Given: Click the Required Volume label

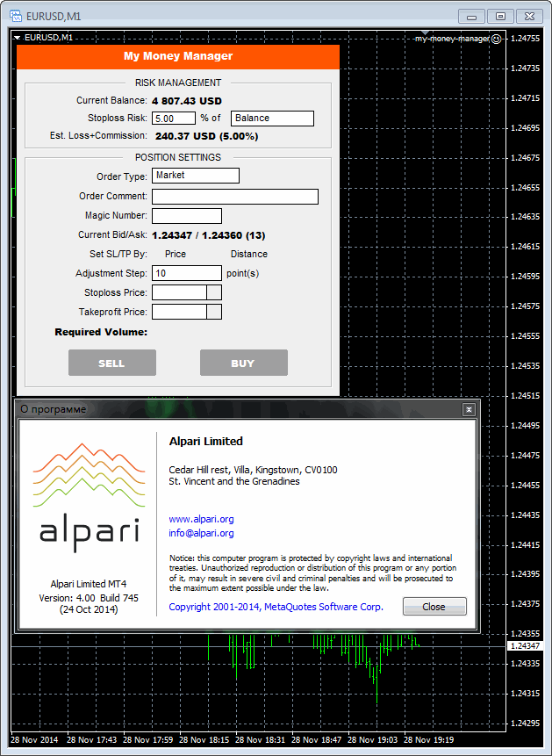Looking at the screenshot, I should pos(101,332).
